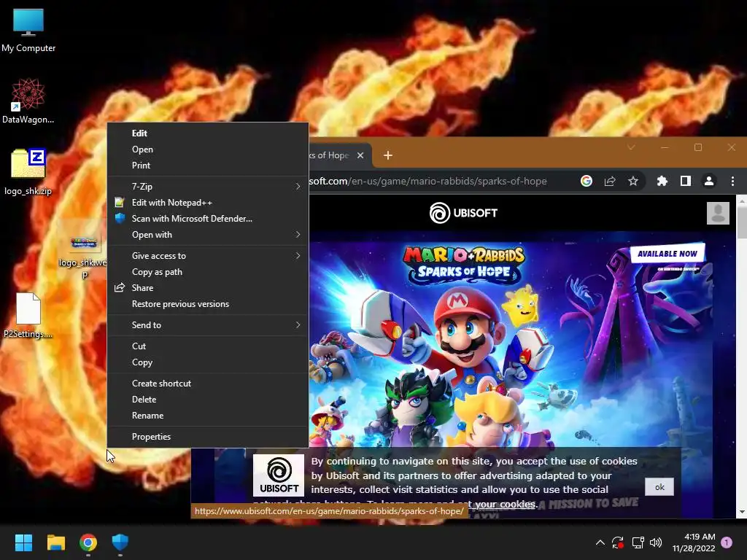Choose Print in the context menu
The height and width of the screenshot is (560, 747).
pyautogui.click(x=208, y=166)
